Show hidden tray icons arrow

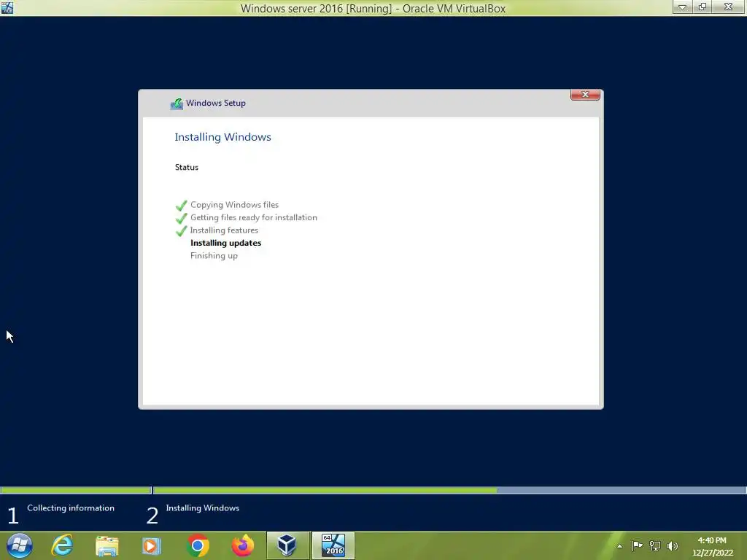pyautogui.click(x=619, y=546)
